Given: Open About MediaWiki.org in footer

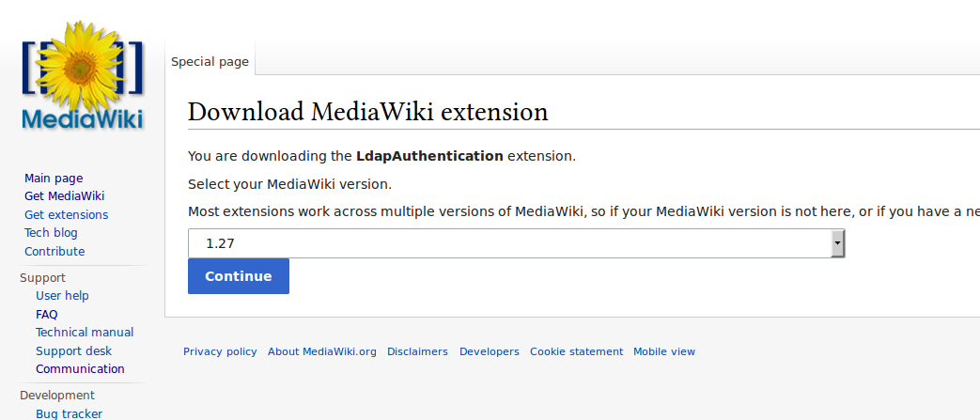Looking at the screenshot, I should [321, 351].
